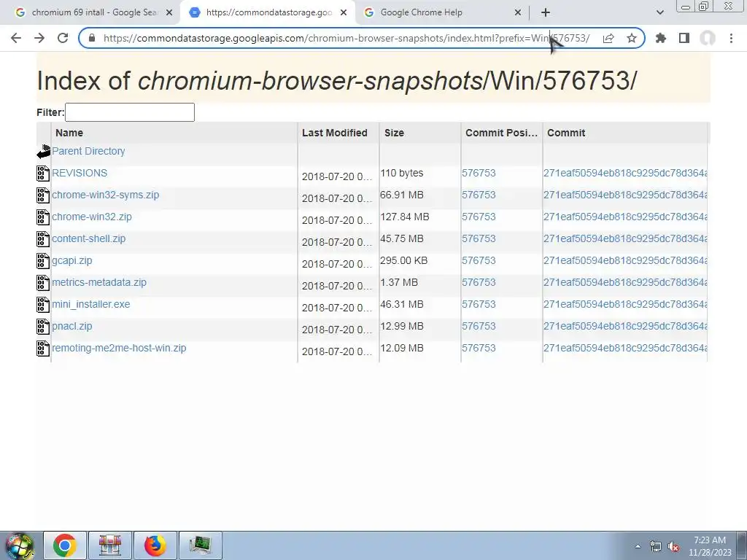Sort by Last Modified column header
The image size is (747, 560).
point(338,133)
